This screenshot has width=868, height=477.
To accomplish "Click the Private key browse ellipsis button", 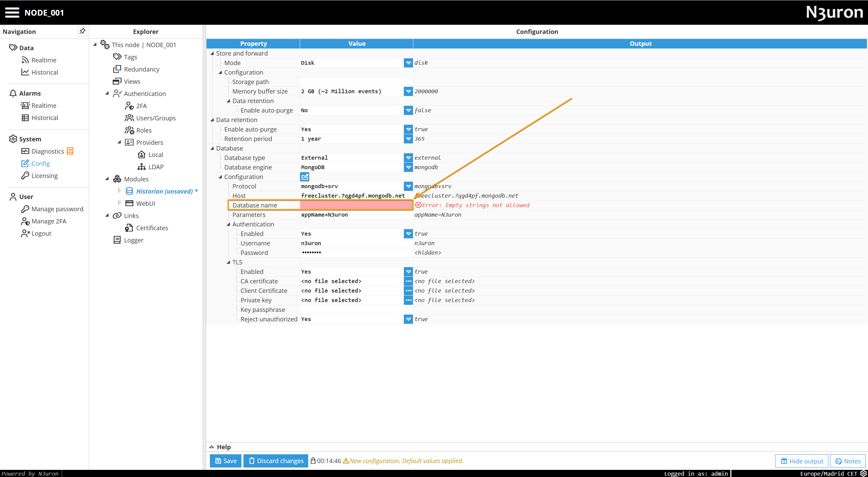I will tap(408, 300).
